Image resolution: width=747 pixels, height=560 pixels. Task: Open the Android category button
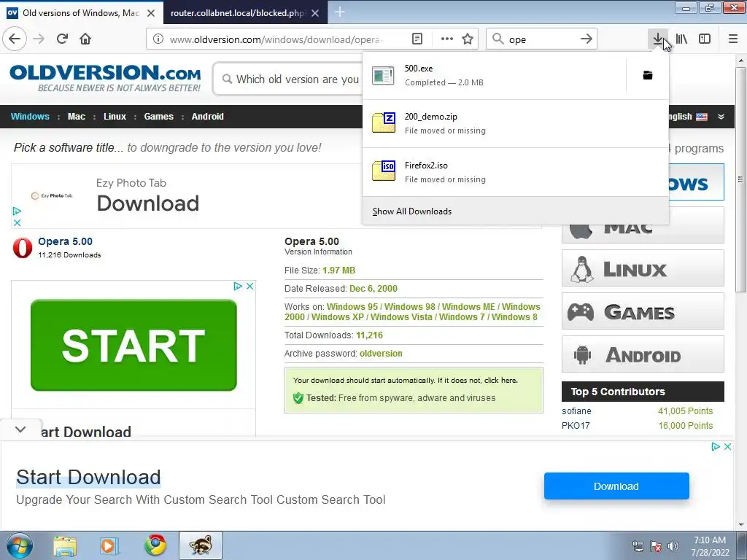(643, 354)
